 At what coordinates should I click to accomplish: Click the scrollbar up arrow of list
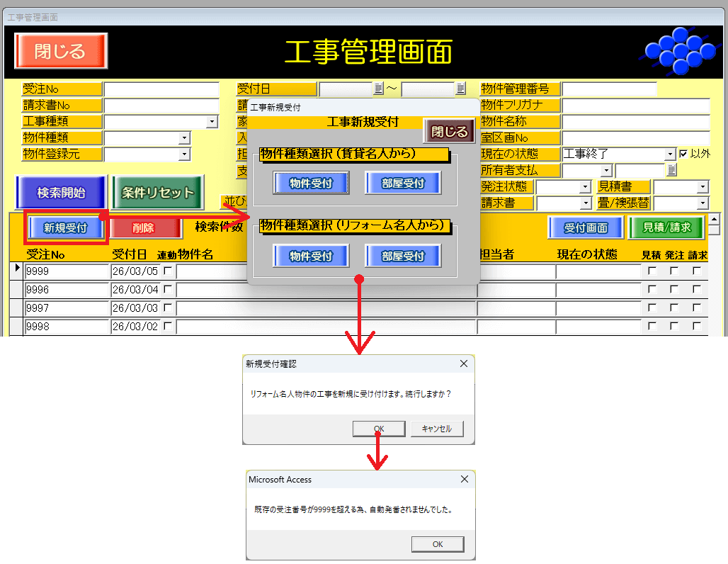[x=714, y=229]
